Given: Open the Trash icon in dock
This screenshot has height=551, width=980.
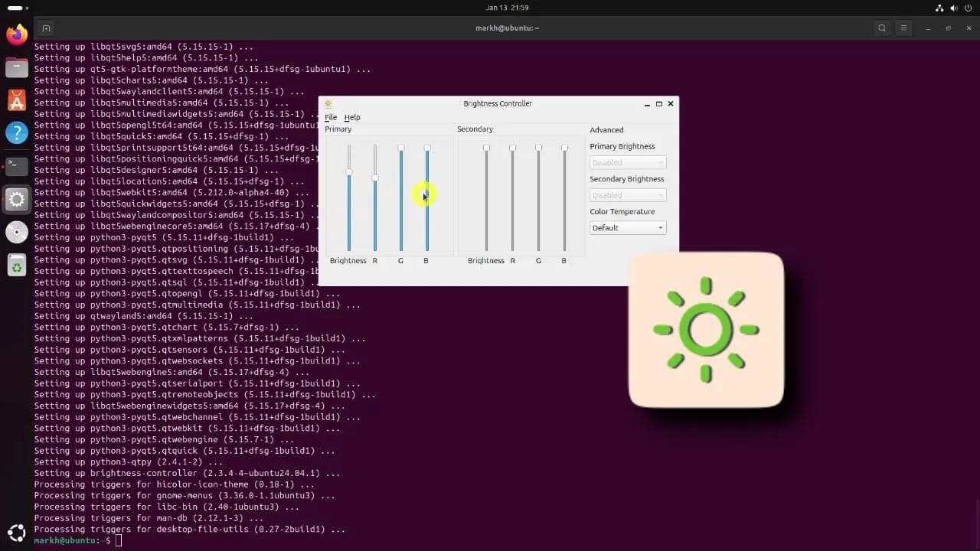Looking at the screenshot, I should [x=17, y=265].
